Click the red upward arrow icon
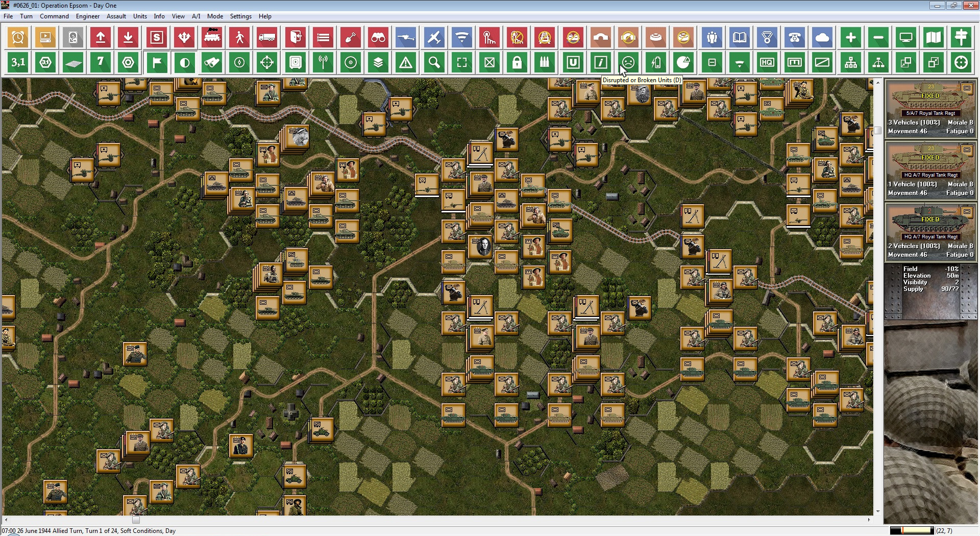 pyautogui.click(x=101, y=37)
